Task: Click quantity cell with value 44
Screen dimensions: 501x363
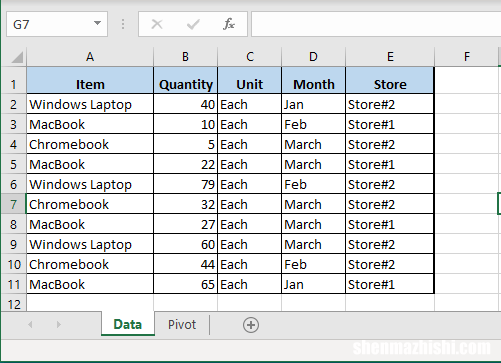Action: point(185,264)
